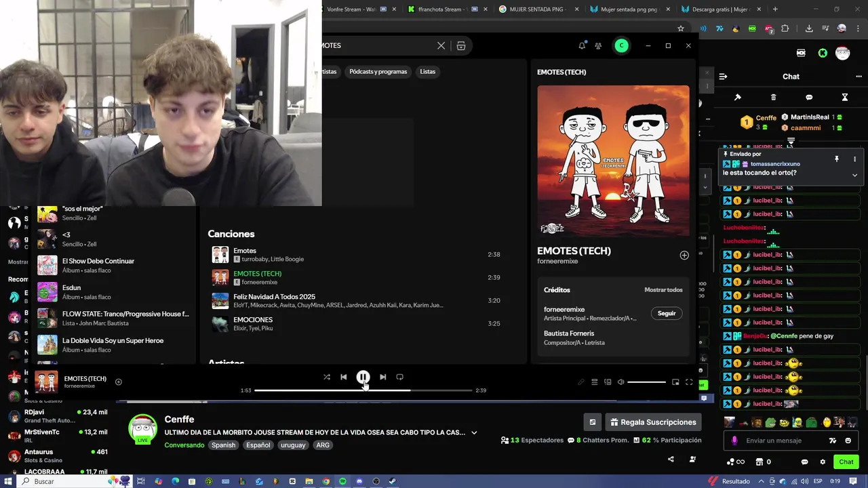Play the song EMOCIONES by Elixir

[x=356, y=324]
